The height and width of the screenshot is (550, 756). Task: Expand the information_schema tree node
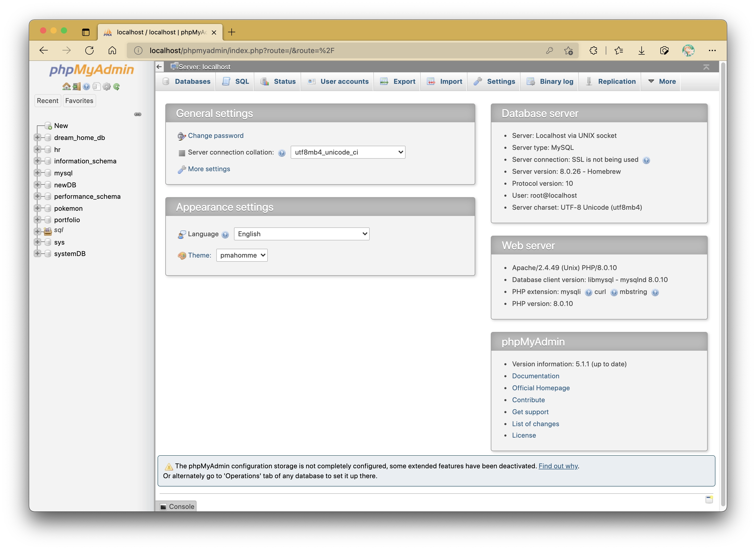pos(37,161)
